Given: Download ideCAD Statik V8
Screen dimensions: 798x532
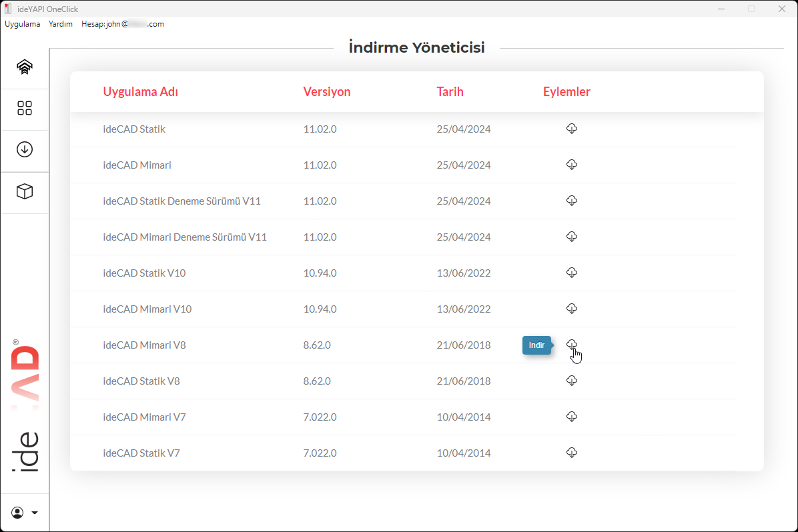Looking at the screenshot, I should (571, 381).
